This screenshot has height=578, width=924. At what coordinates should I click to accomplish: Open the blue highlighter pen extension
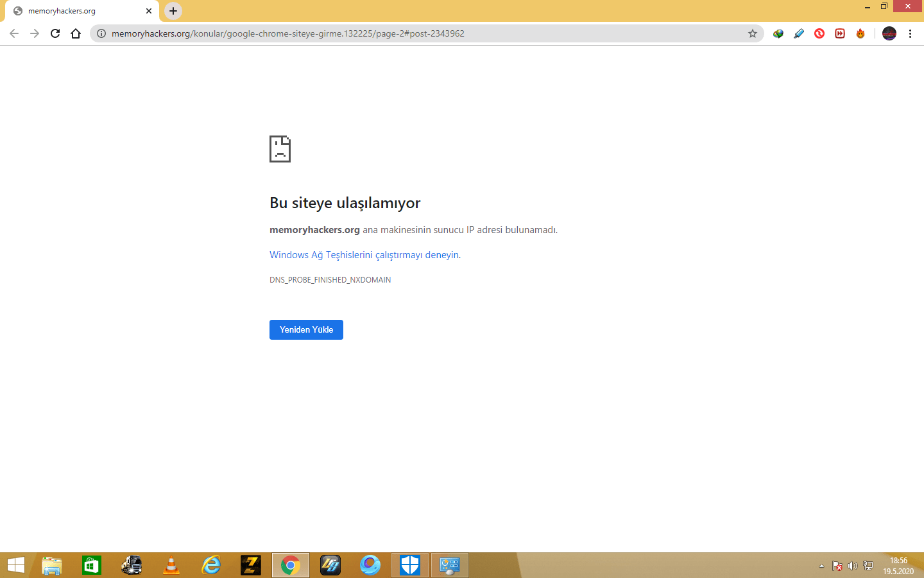[799, 33]
